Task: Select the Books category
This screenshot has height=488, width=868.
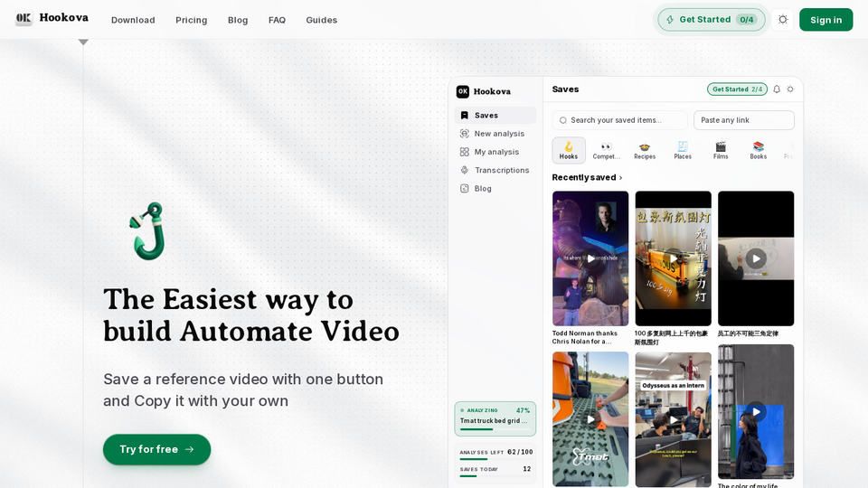Action: (759, 150)
